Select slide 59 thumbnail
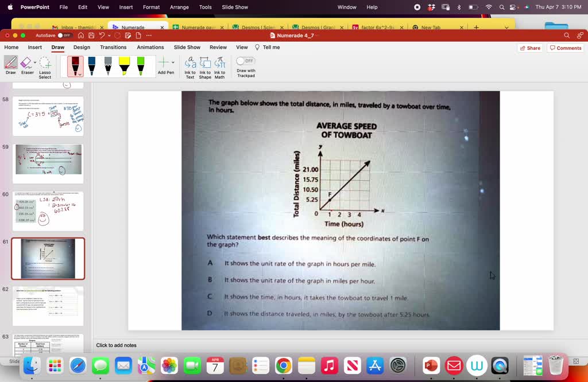588x382 pixels. [x=48, y=163]
